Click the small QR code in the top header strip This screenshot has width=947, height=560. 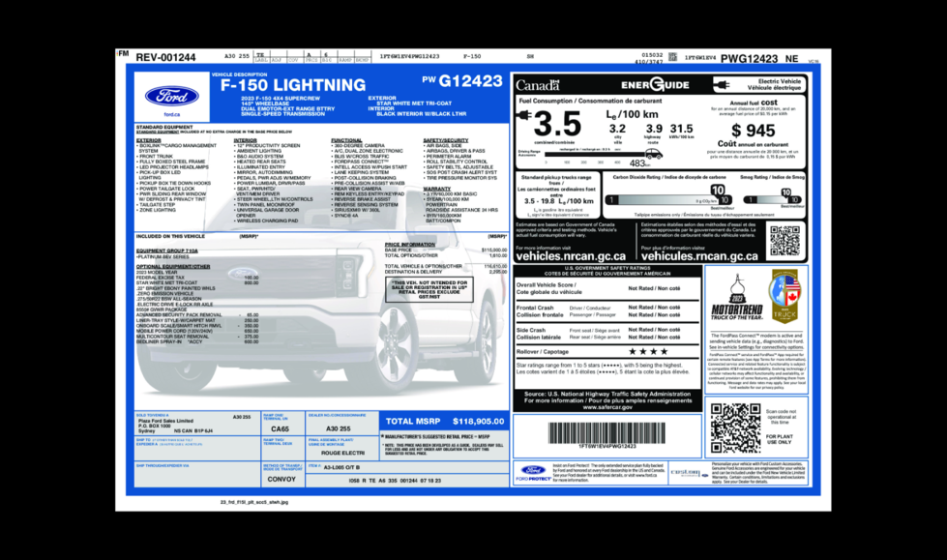(x=672, y=57)
